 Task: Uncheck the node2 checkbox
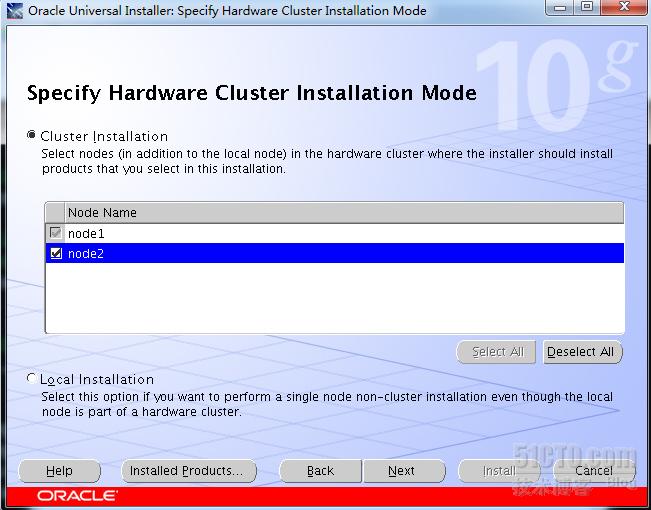(x=56, y=253)
